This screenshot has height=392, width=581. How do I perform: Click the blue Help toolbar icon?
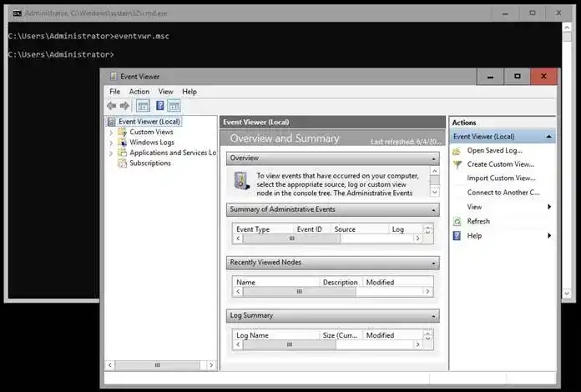159,106
